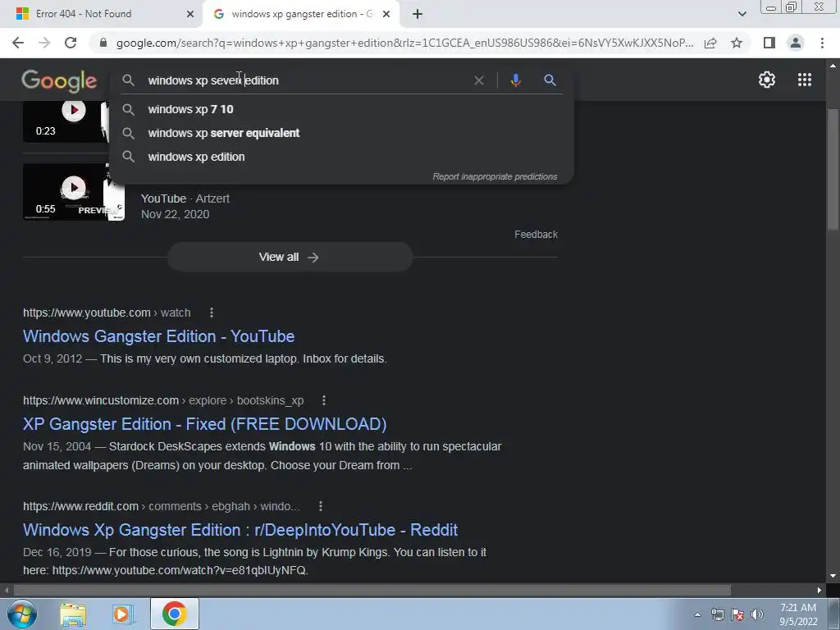Start search by voice microphone
Screen dimensions: 840x630
click(515, 80)
